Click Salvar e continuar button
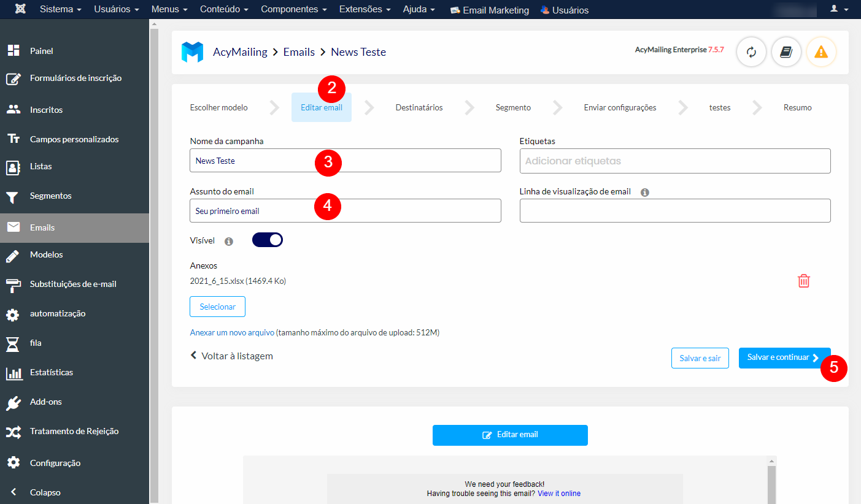This screenshot has height=504, width=861. pyautogui.click(x=780, y=358)
